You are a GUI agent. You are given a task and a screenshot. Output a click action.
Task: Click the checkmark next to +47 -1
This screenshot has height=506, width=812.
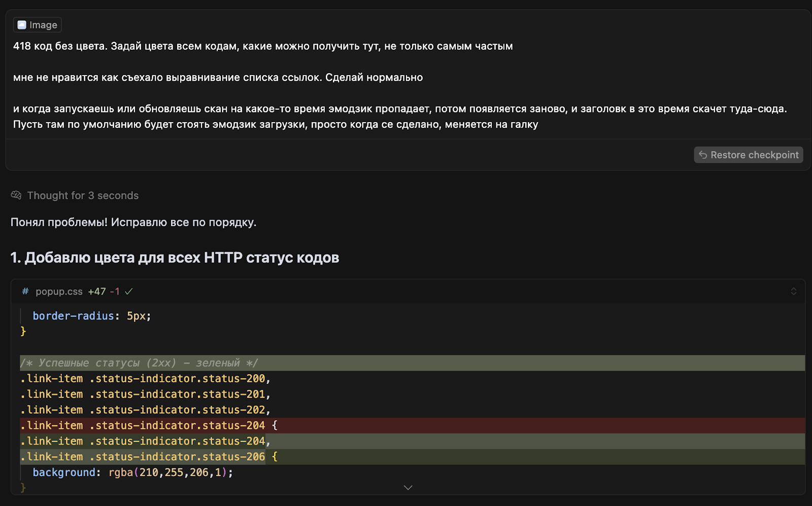(129, 292)
